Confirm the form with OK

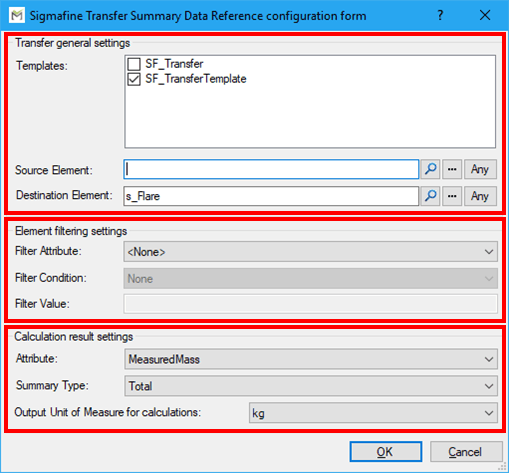[386, 452]
